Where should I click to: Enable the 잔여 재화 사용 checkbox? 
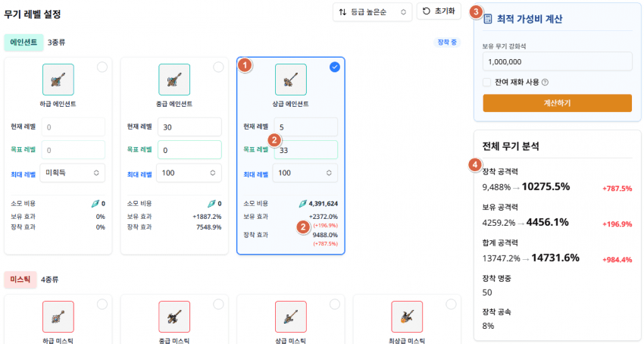tap(486, 82)
